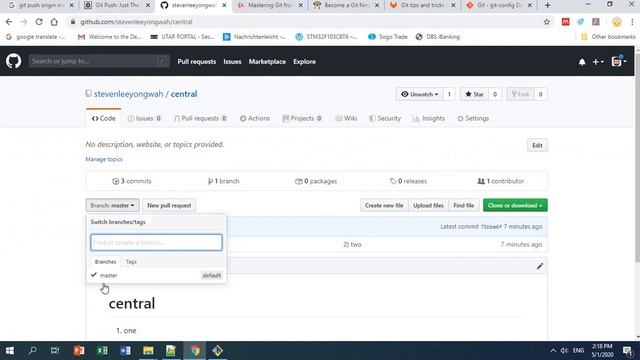Open the action center notifications

click(x=627, y=351)
